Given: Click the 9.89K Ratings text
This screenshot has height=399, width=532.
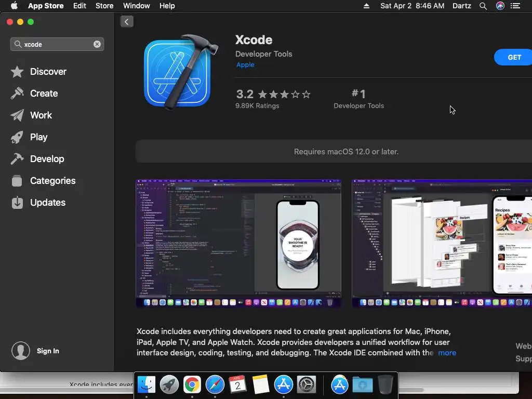Looking at the screenshot, I should pos(257,106).
